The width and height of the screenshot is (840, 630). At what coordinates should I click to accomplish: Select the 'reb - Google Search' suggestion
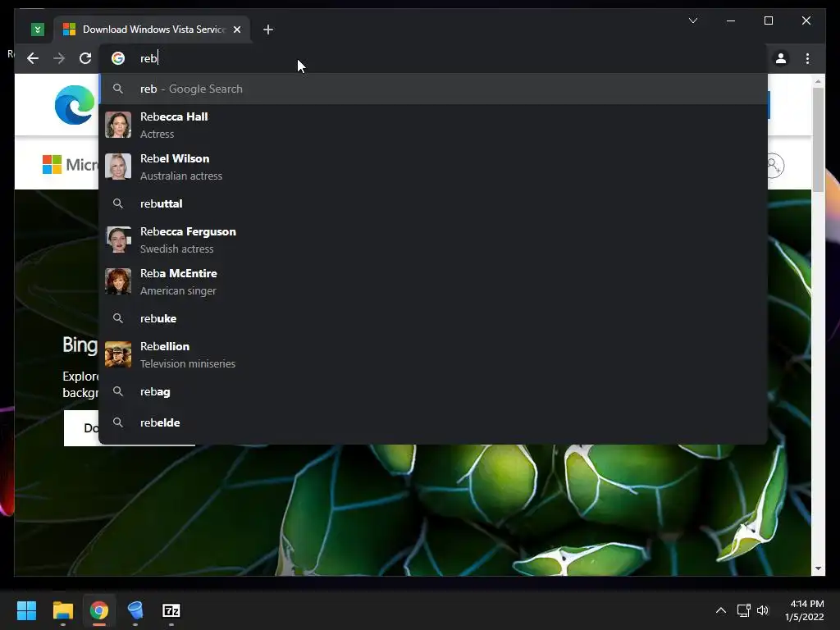pos(433,89)
